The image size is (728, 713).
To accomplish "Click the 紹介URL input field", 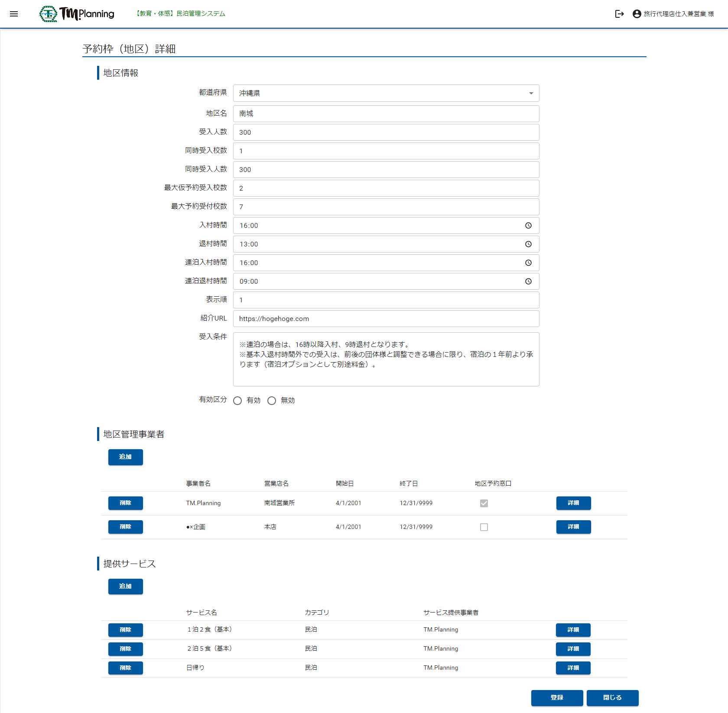I will pyautogui.click(x=386, y=319).
